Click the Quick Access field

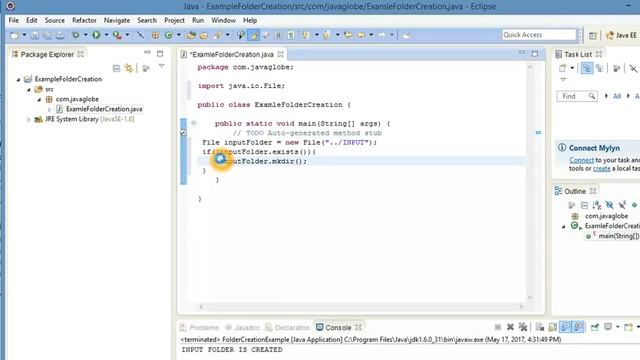(x=539, y=35)
